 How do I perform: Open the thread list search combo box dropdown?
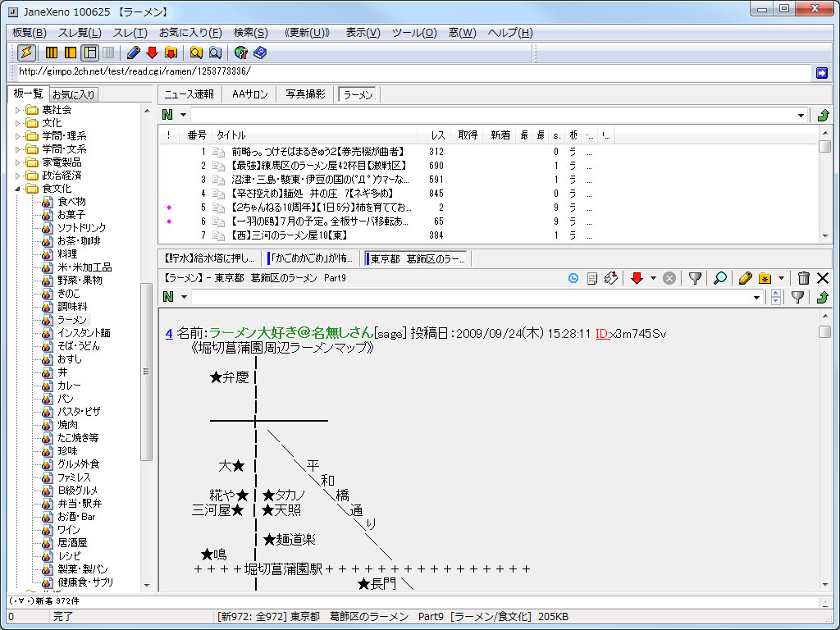(801, 115)
